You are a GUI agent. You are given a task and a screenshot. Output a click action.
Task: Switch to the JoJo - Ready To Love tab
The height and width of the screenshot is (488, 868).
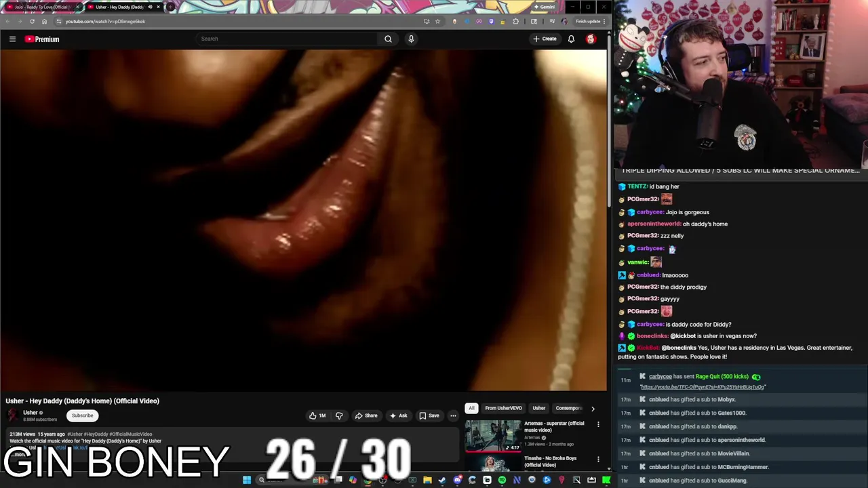click(x=43, y=7)
